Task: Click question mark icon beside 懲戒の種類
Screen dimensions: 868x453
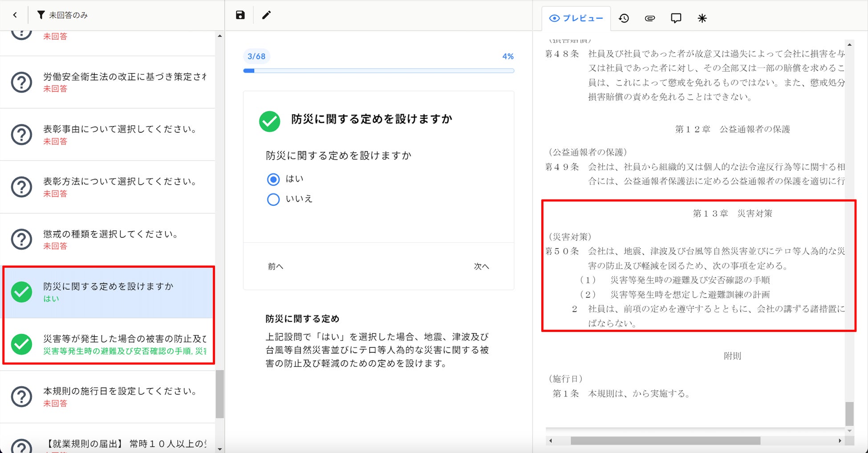Action: [x=21, y=239]
